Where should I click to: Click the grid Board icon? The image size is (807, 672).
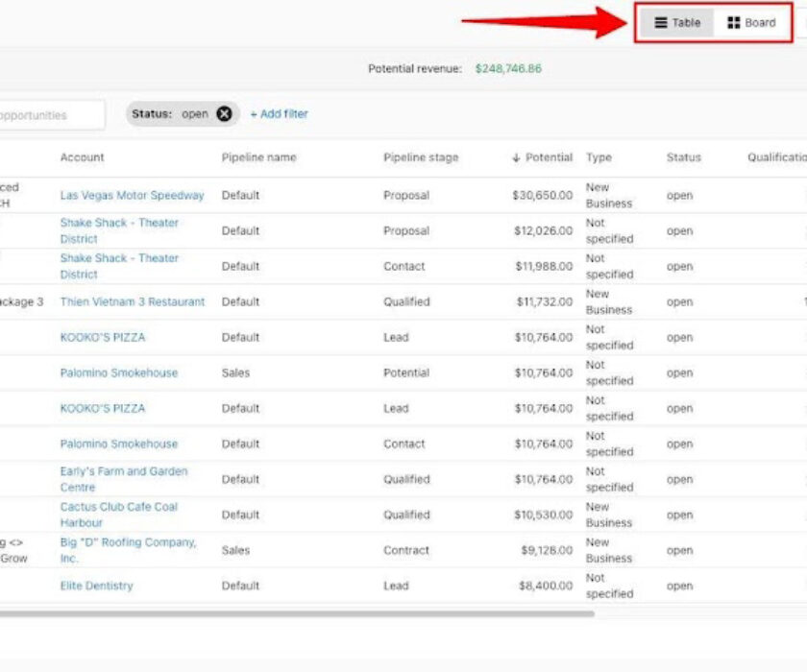coord(733,23)
